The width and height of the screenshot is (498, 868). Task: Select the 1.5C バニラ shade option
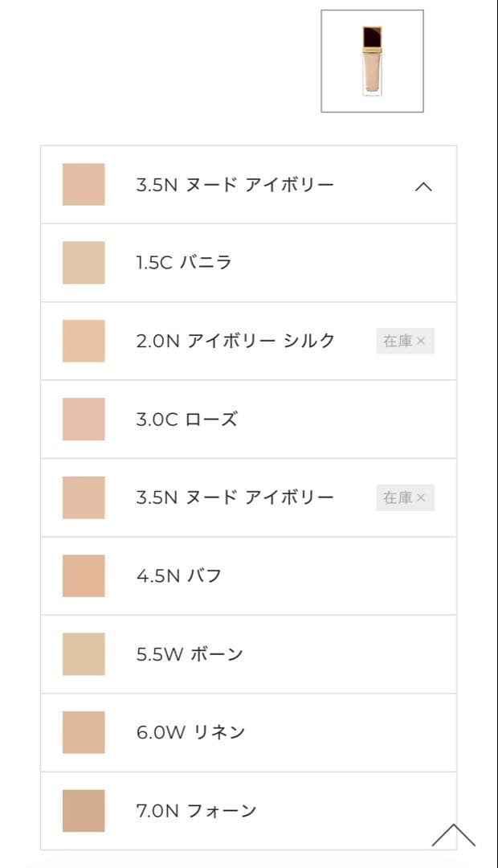point(184,263)
